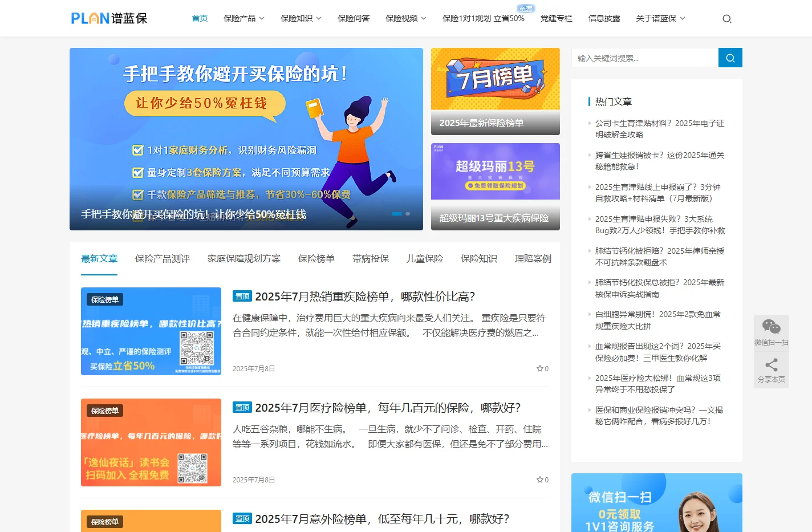Open the WeChat scan floating icon

pos(772,332)
